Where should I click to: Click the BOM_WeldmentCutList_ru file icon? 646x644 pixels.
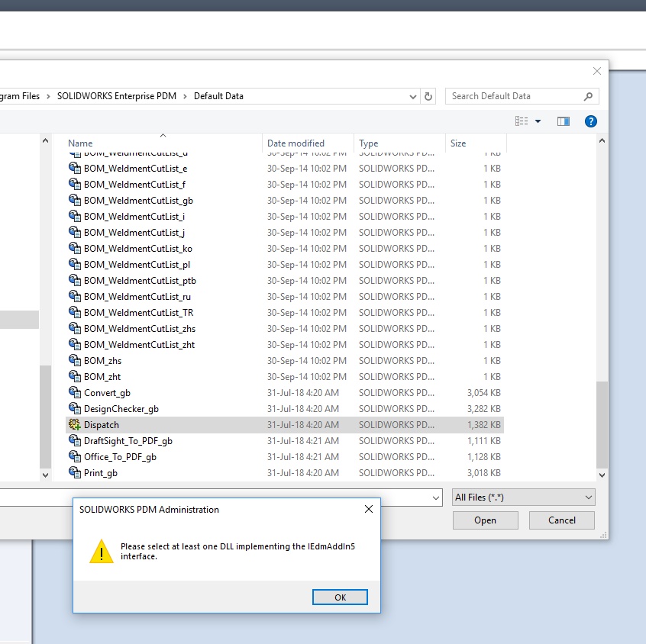point(75,297)
